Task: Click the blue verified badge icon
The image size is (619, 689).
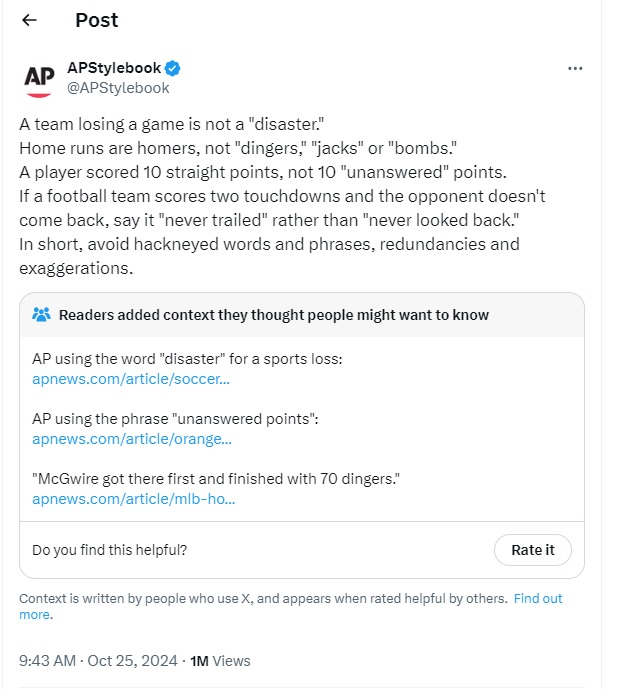Action: [x=173, y=68]
